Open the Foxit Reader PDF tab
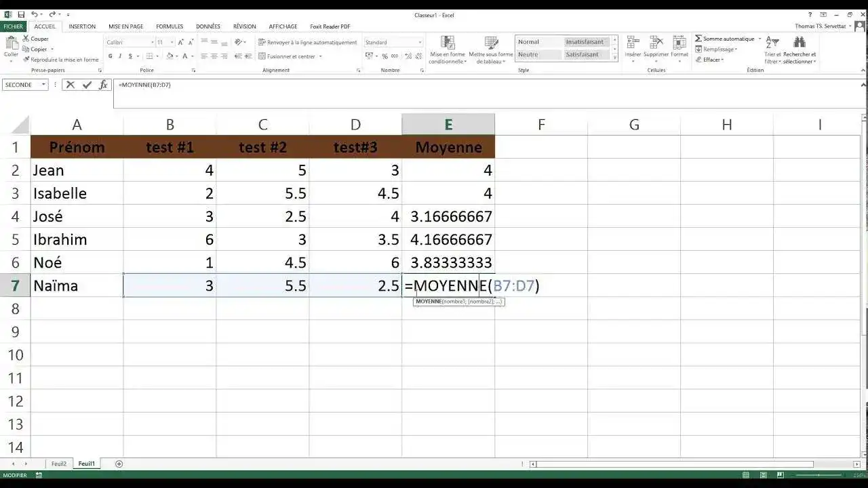Viewport: 868px width, 488px height. click(330, 26)
